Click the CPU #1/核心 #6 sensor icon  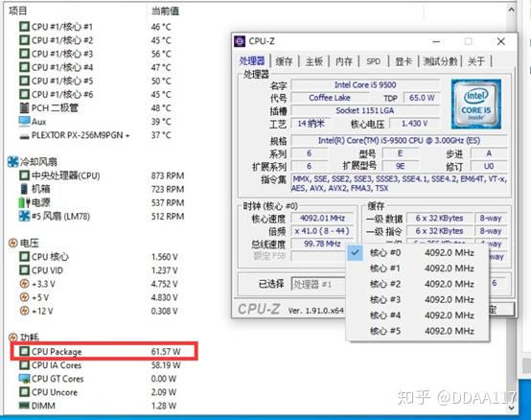(x=24, y=94)
